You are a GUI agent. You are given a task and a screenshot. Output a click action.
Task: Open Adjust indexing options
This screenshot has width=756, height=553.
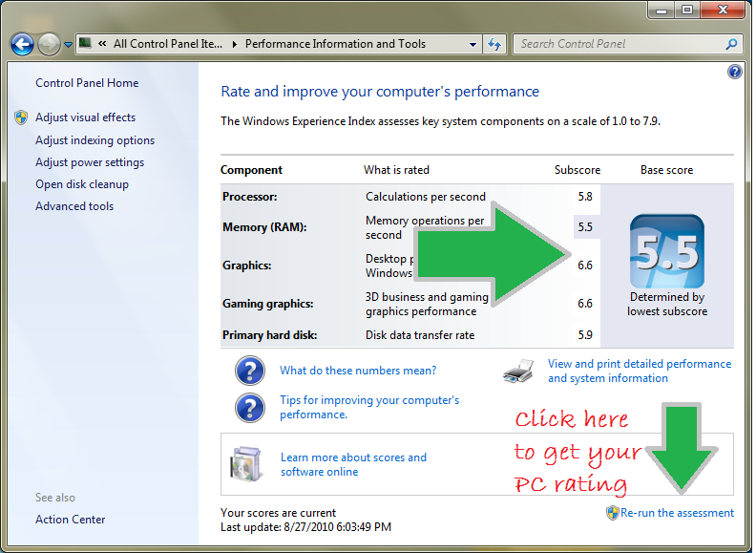95,140
